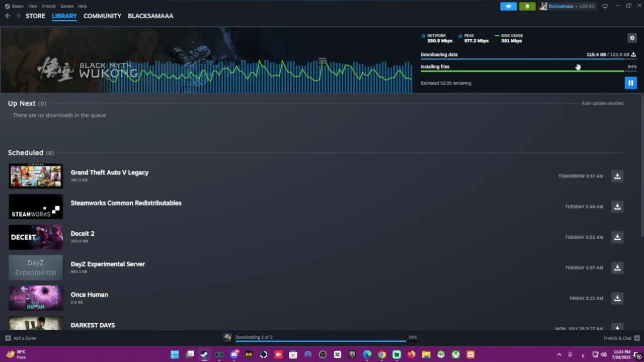
Task: Show hidden system tray icons
Action: [559, 354]
